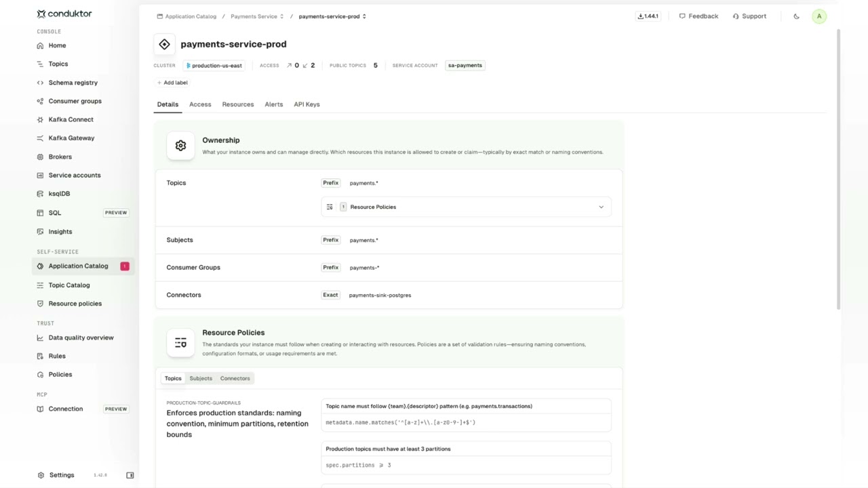The image size is (868, 488).
Task: Click the Resource Policies filter icon in Topics row
Action: coord(330,207)
